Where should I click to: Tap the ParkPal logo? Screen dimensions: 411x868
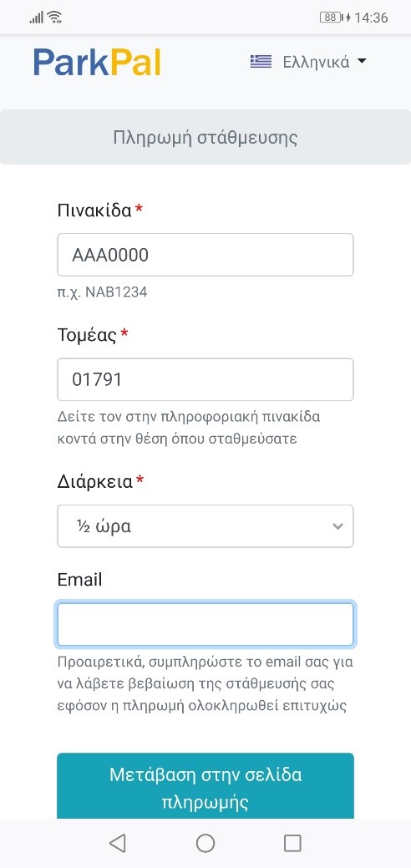[97, 62]
